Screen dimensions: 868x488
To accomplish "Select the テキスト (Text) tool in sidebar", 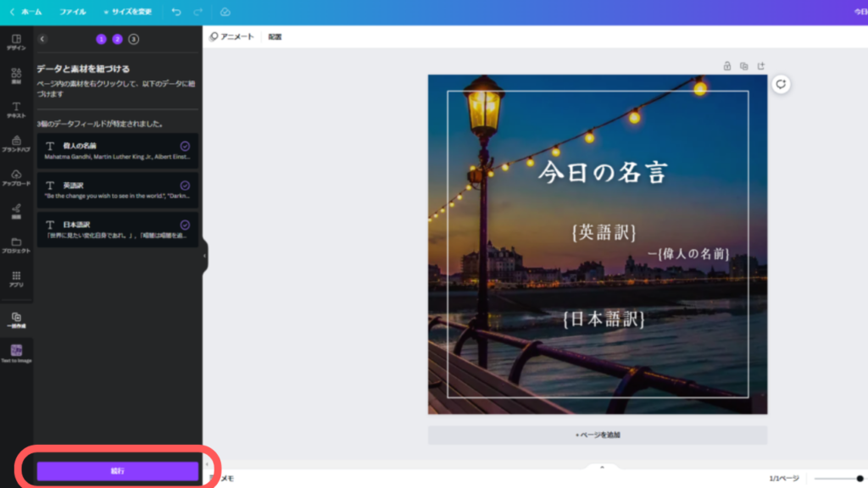I will coord(16,110).
